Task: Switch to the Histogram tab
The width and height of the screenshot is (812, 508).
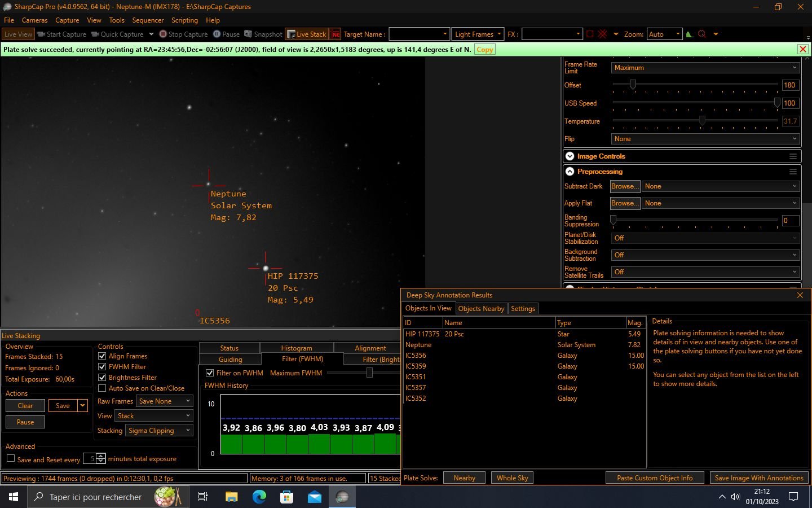Action: coord(297,348)
